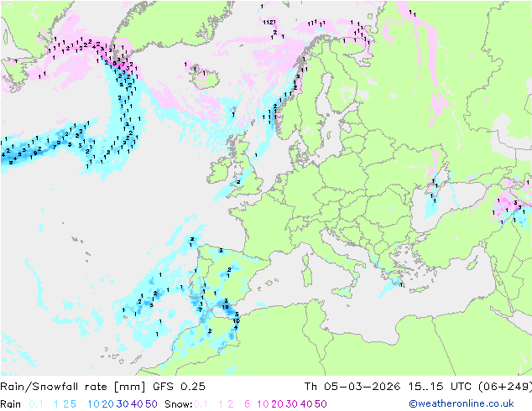Pick the Snow 50 legend value
532x411 pixels.
[321, 404]
